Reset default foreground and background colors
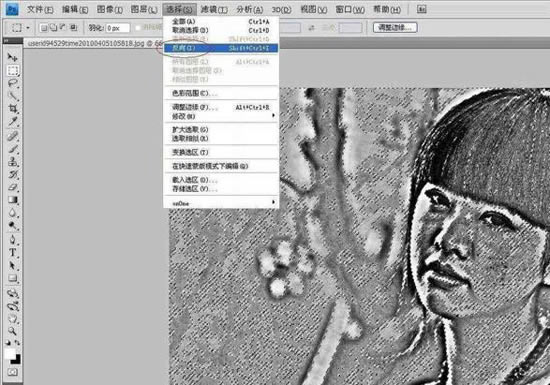Viewport: 550px width, 385px height. coord(8,343)
